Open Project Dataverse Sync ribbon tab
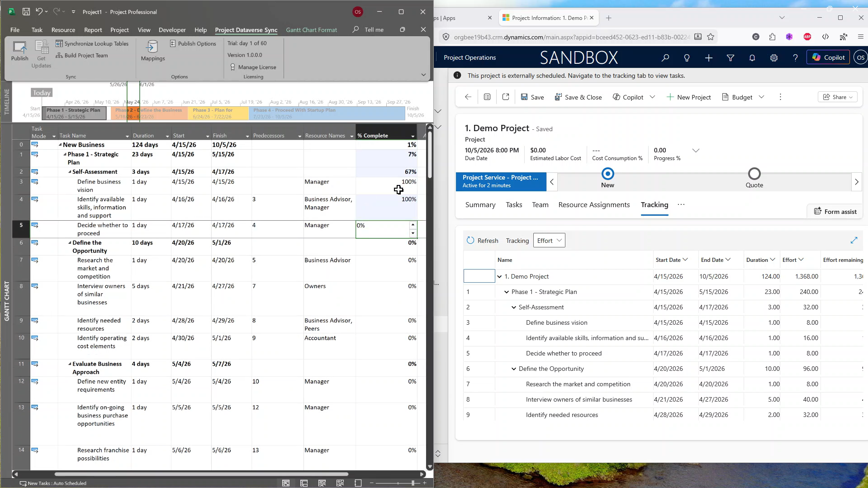The width and height of the screenshot is (868, 488). (x=246, y=30)
